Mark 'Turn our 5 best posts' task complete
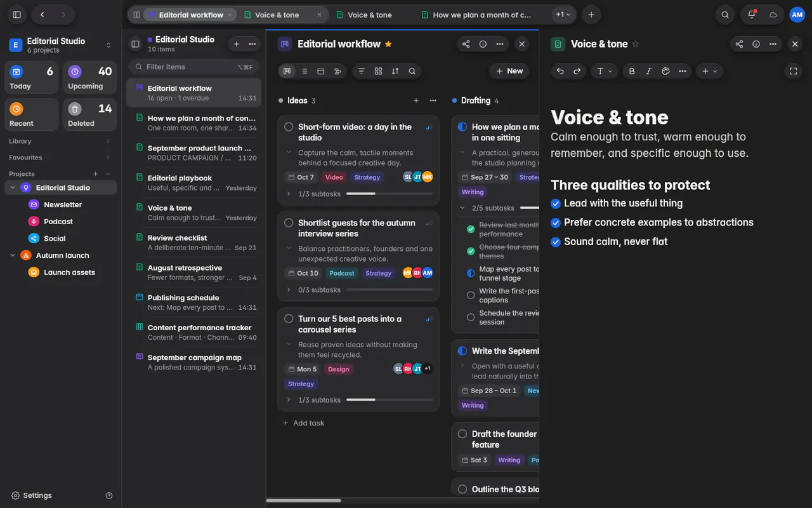 [289, 319]
